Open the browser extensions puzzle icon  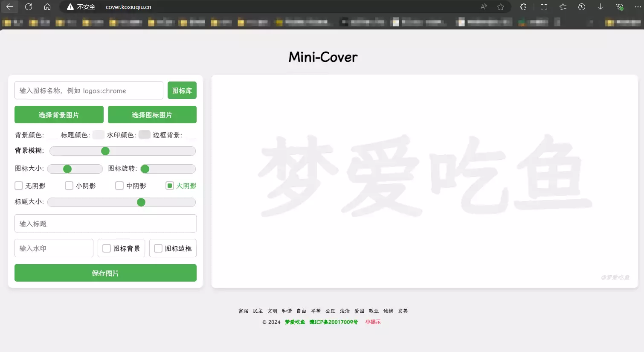[x=523, y=7]
